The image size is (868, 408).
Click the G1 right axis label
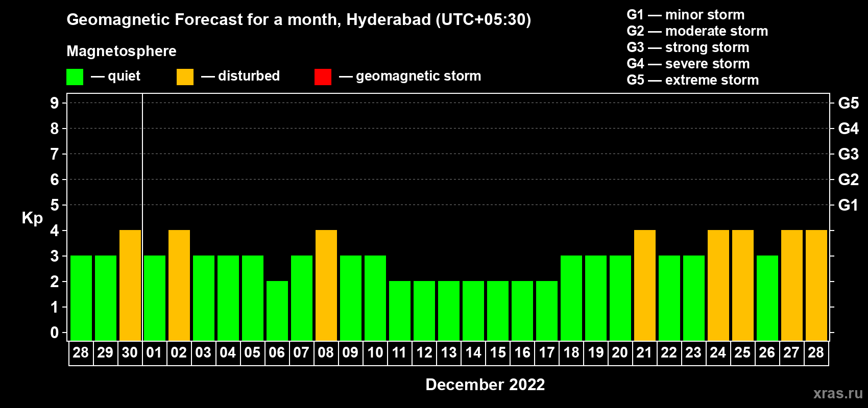[848, 205]
